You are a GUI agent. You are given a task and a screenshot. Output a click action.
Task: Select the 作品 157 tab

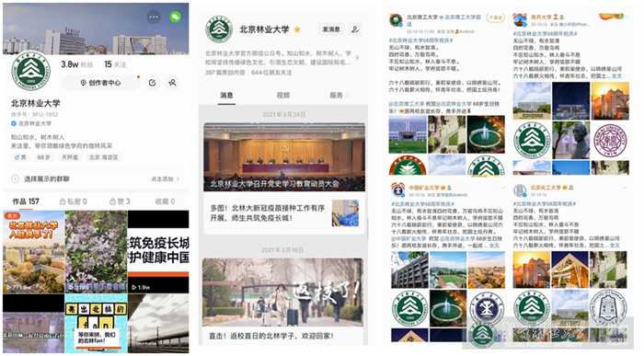pyautogui.click(x=26, y=201)
